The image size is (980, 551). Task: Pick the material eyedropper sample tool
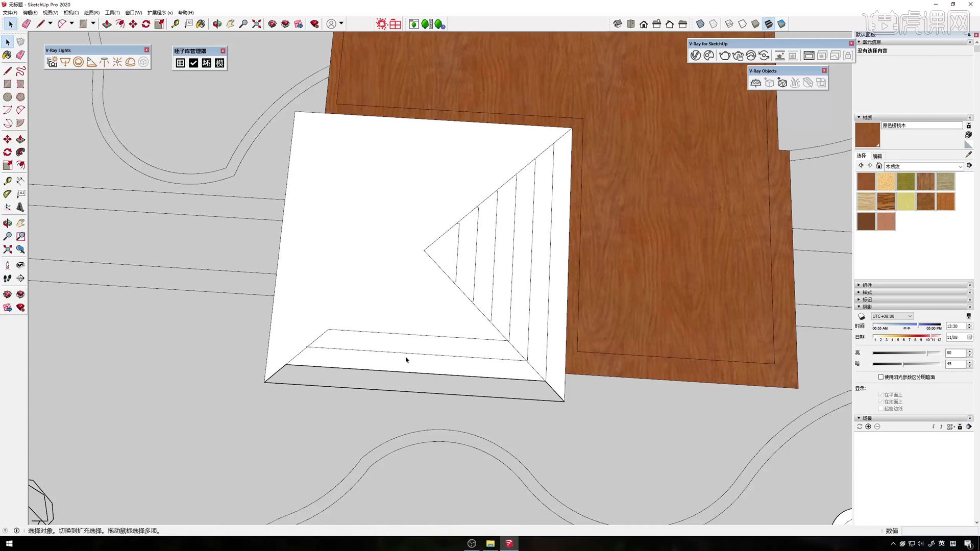[968, 155]
